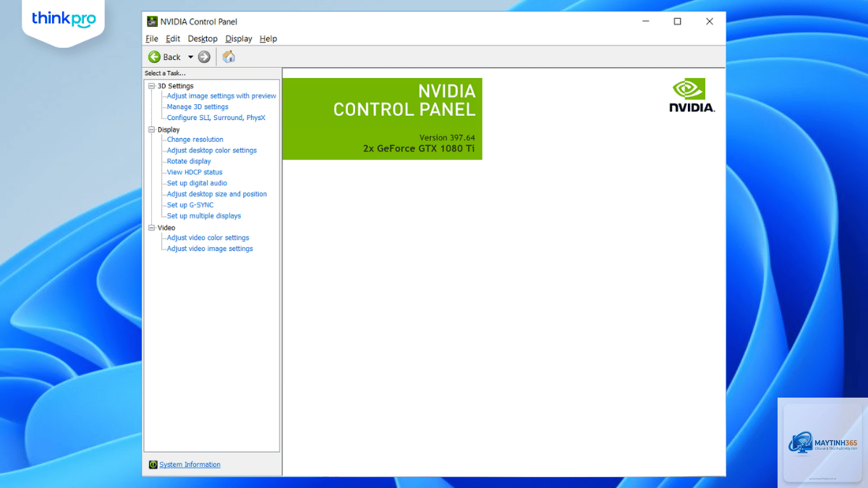Open Set up G-SYNC task
The width and height of the screenshot is (868, 488).
(x=190, y=205)
